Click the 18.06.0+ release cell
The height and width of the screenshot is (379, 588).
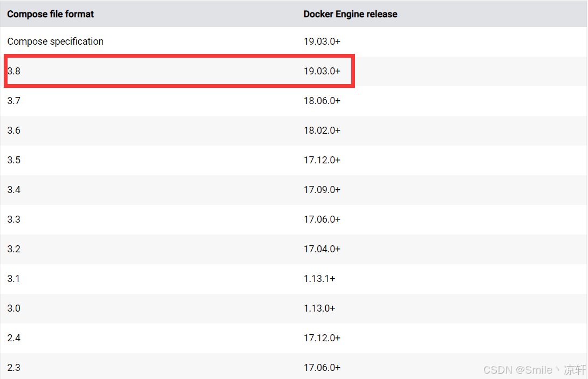(x=322, y=101)
